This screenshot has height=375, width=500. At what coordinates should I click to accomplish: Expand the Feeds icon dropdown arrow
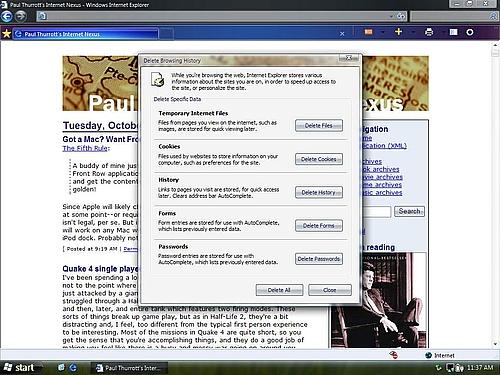(x=383, y=32)
